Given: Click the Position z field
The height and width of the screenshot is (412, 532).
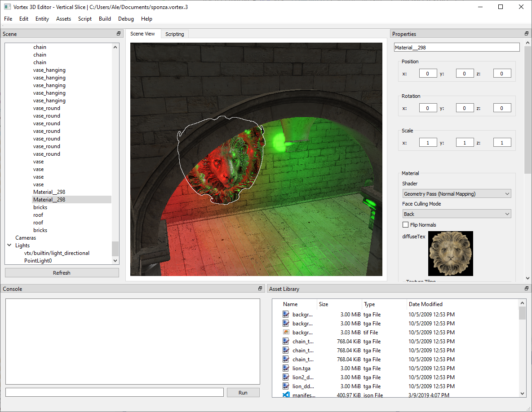Looking at the screenshot, I should pos(502,74).
